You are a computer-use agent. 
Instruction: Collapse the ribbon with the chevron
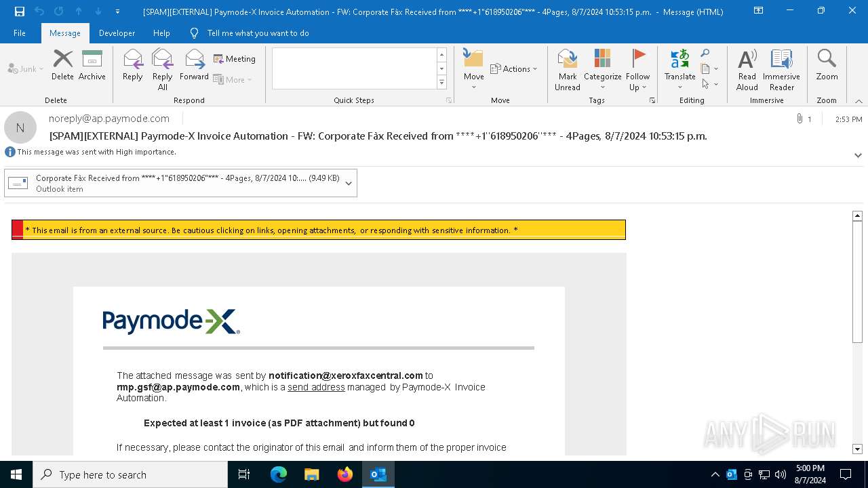tap(859, 101)
